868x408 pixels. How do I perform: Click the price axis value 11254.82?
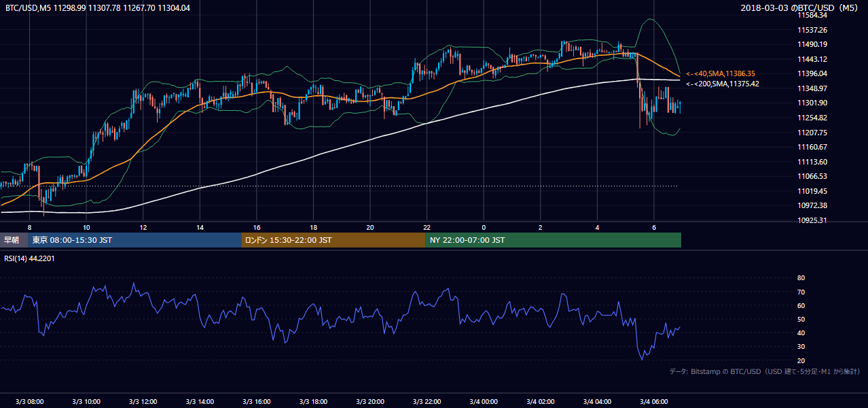(x=812, y=118)
